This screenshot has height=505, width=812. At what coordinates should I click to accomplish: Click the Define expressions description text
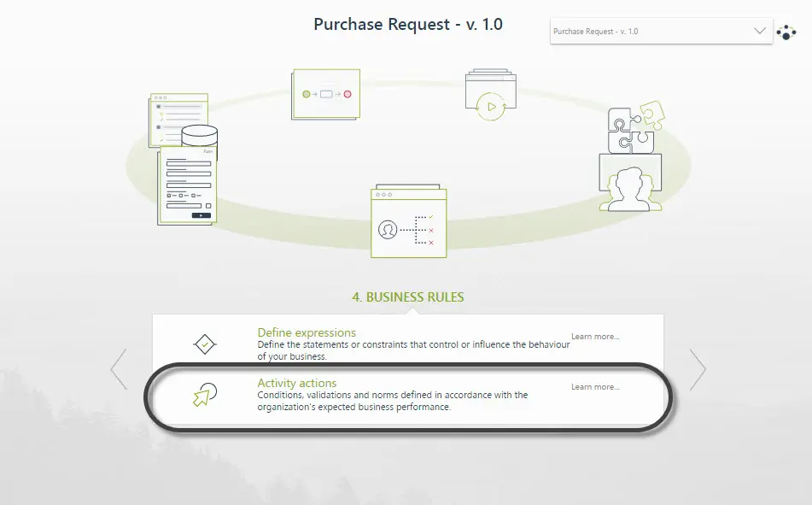(x=413, y=350)
